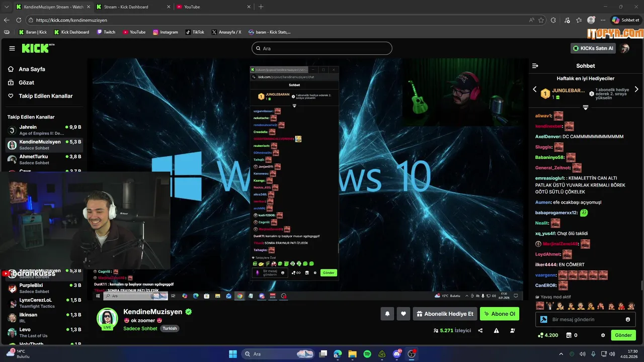
Task: Click KendineMuzisyen LIVE avatar
Action: (107, 319)
